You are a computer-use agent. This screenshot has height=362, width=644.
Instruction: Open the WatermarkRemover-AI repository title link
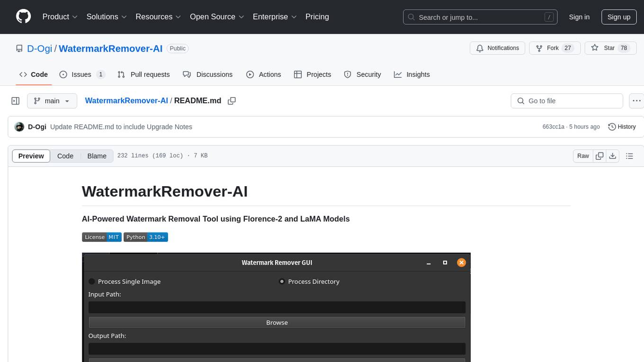111,48
